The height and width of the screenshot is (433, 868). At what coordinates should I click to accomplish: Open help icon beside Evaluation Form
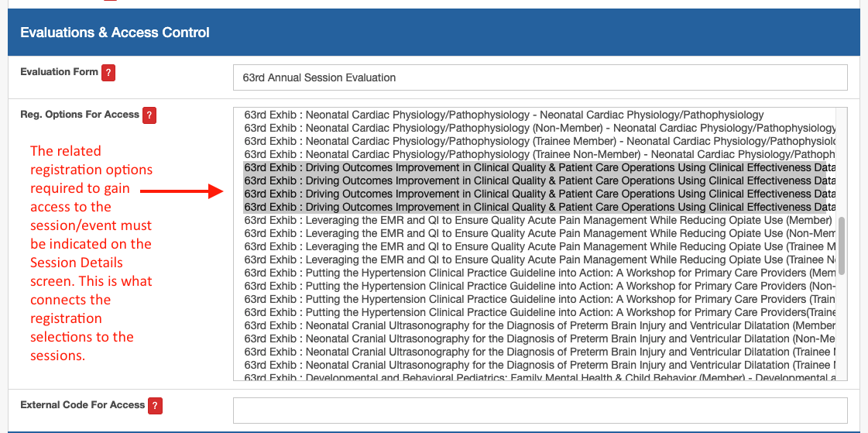pyautogui.click(x=108, y=73)
